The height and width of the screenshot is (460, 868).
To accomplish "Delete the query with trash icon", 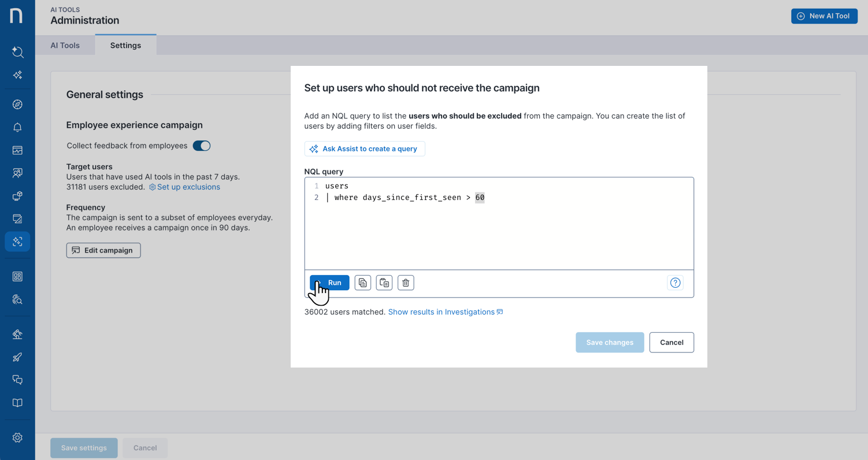I will [x=406, y=283].
